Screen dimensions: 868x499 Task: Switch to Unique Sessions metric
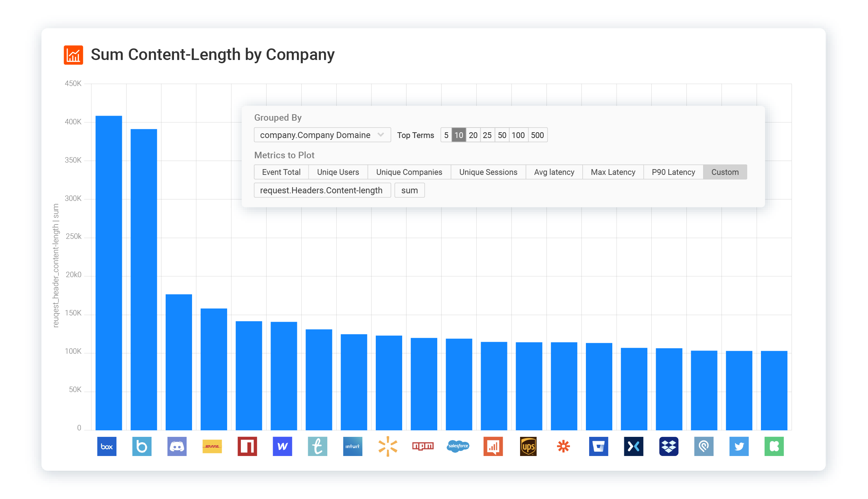[488, 172]
